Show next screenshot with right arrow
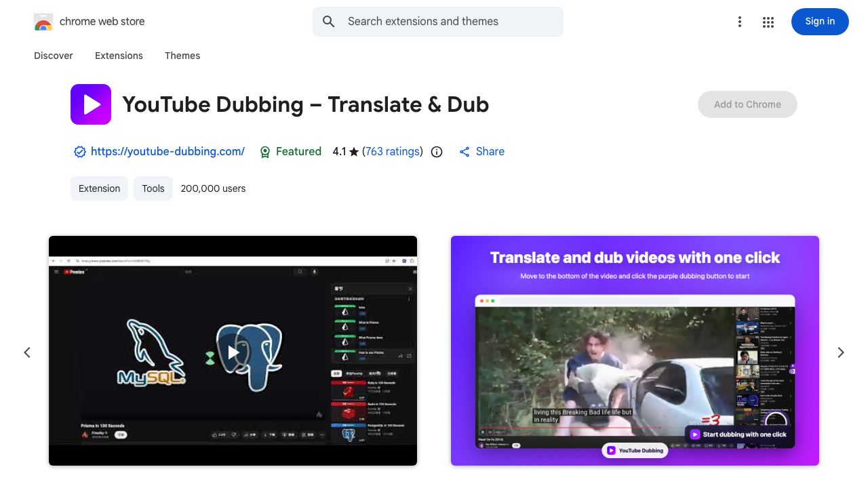 [x=841, y=352]
